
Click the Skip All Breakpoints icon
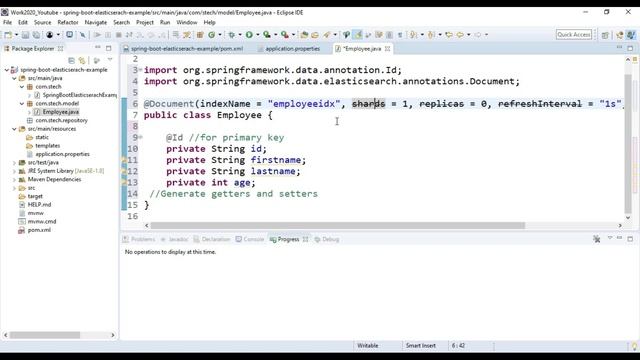[x=82, y=35]
